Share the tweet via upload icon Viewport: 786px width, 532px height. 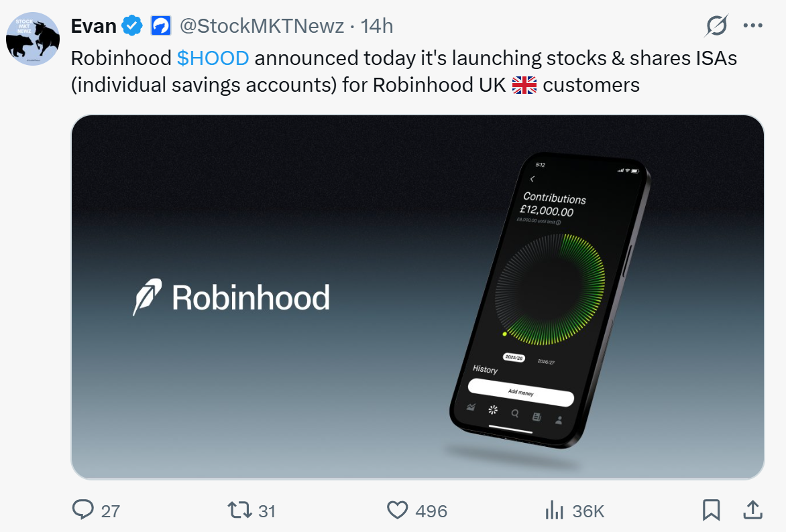(752, 510)
